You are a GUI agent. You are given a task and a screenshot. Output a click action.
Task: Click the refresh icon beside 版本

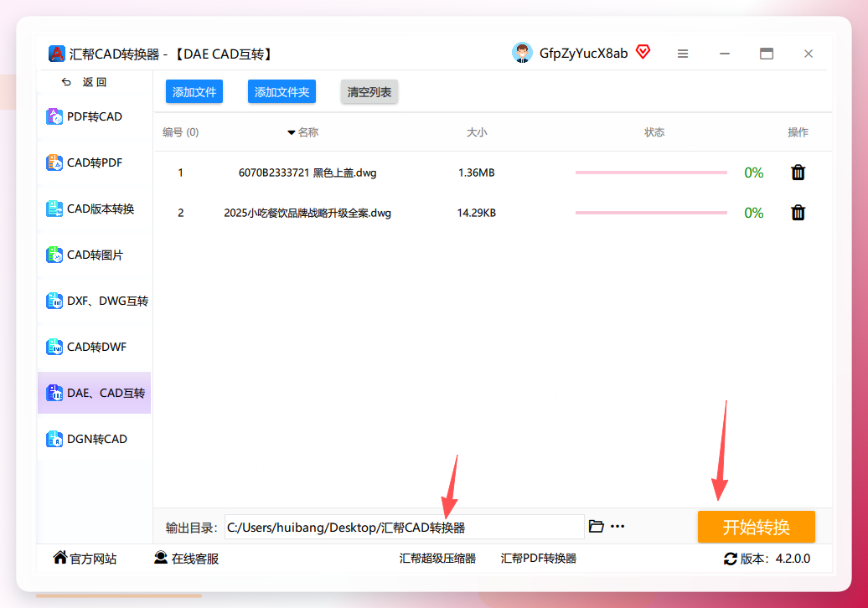730,559
